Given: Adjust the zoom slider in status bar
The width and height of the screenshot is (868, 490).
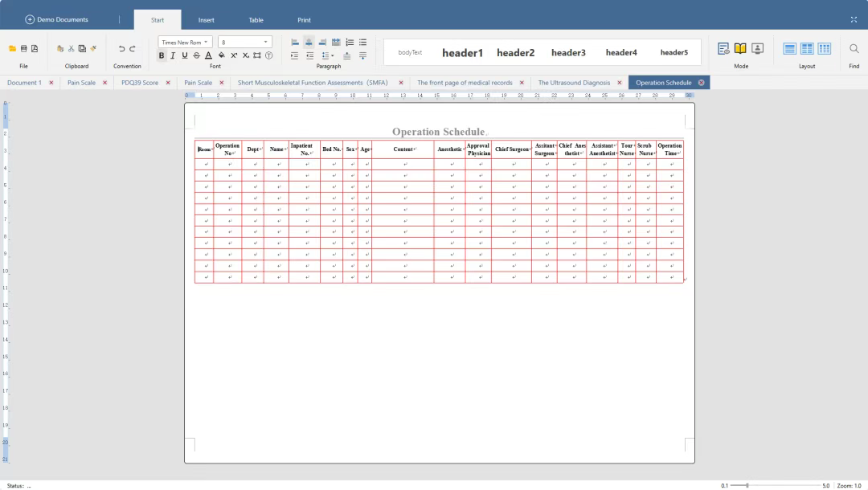Looking at the screenshot, I should point(747,485).
